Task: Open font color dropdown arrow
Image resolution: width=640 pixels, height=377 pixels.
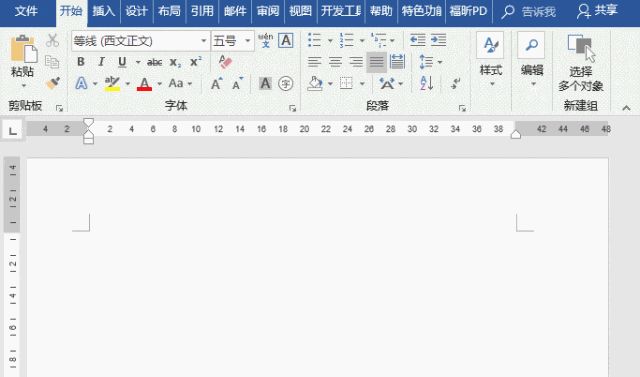Action: tap(159, 84)
